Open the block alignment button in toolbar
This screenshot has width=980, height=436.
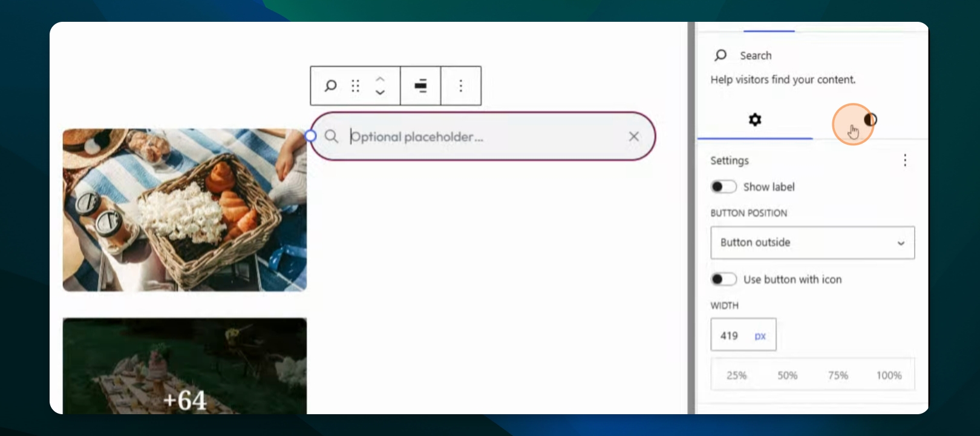tap(420, 86)
